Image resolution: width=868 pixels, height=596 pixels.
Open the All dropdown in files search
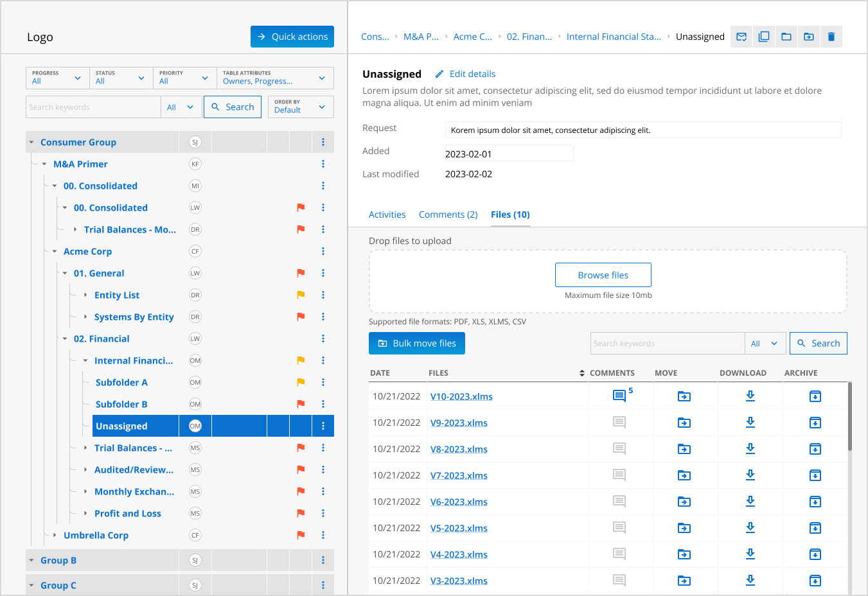click(765, 344)
